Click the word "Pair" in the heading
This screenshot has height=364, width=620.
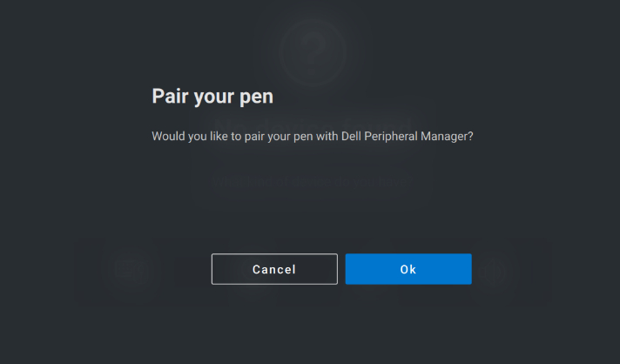[169, 96]
